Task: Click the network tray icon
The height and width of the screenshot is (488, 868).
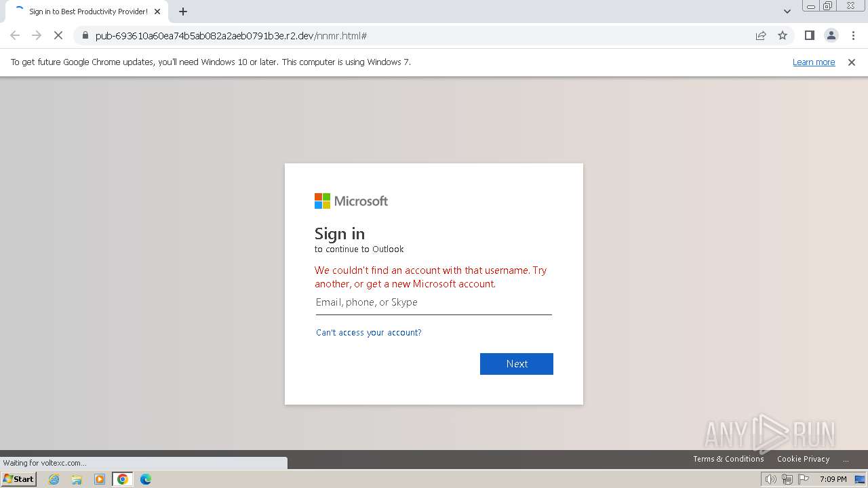Action: point(787,479)
